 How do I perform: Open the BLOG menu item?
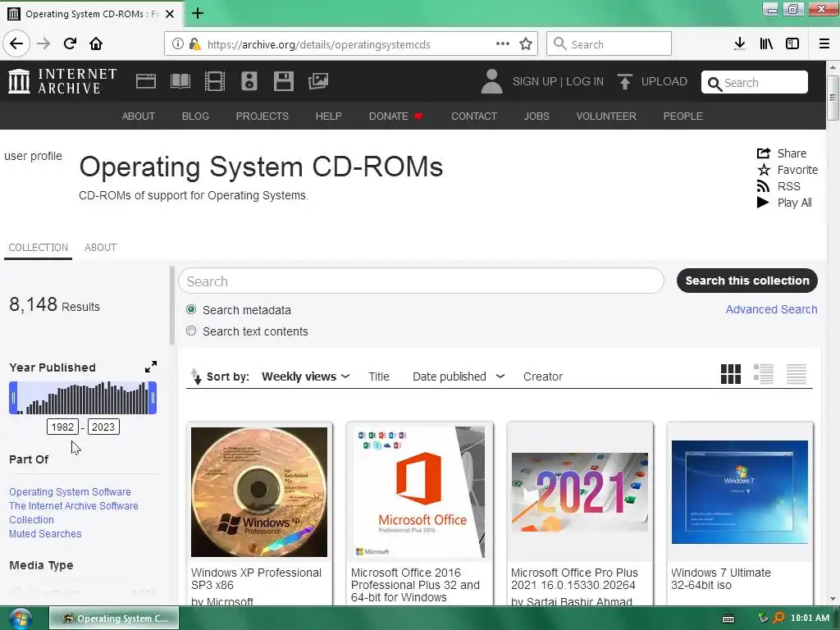point(195,116)
